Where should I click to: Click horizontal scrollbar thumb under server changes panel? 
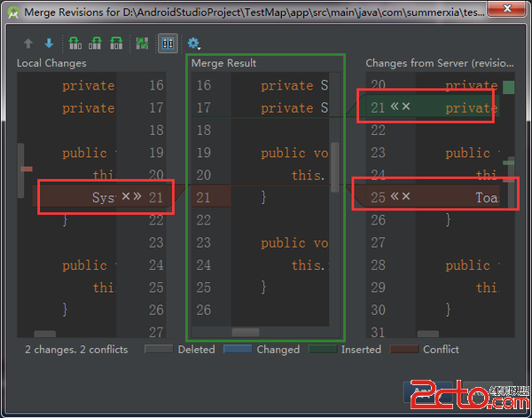pos(428,334)
